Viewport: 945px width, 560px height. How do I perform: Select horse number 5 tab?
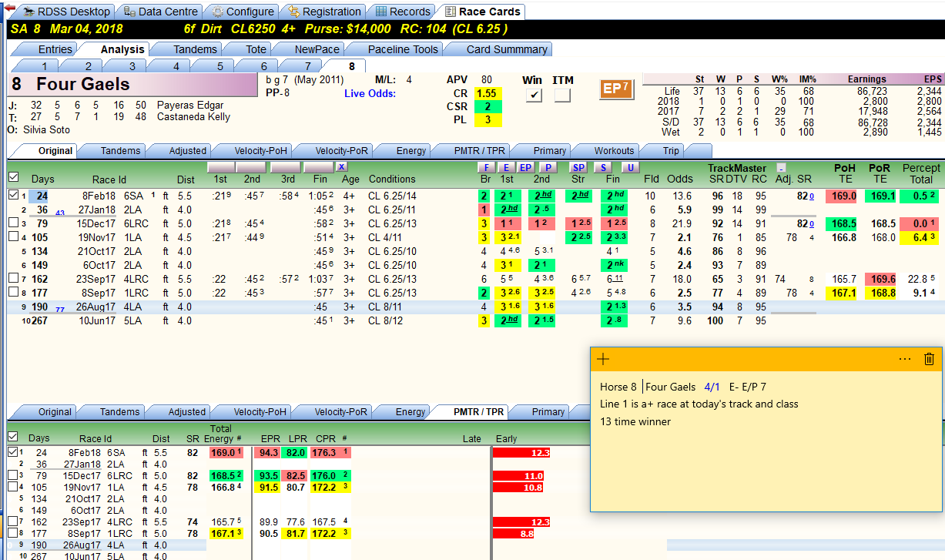pos(219,66)
